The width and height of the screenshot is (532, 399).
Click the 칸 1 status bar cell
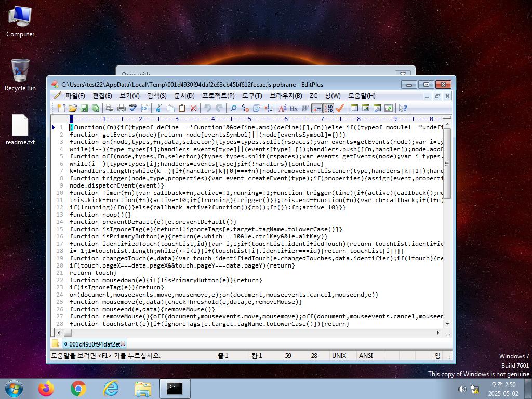[x=257, y=355]
